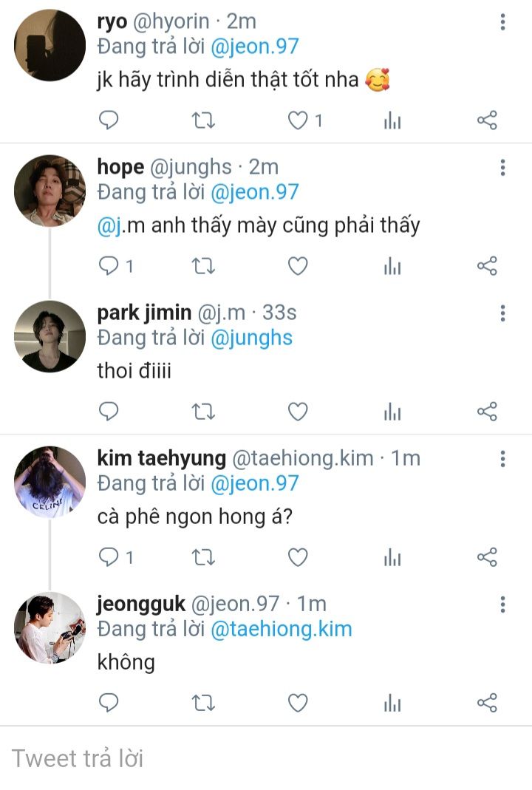View kim taehyung's profile avatar
This screenshot has height=790, width=532.
coord(50,481)
